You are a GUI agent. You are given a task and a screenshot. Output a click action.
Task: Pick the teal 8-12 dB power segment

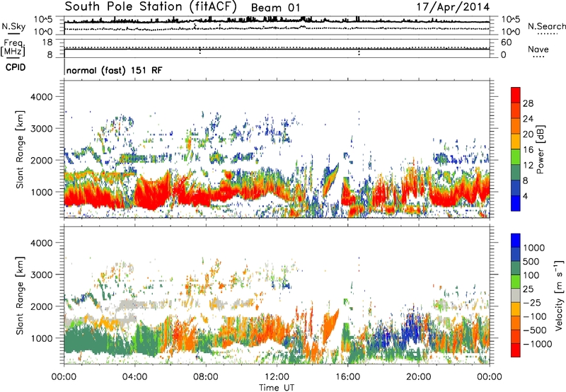516,172
